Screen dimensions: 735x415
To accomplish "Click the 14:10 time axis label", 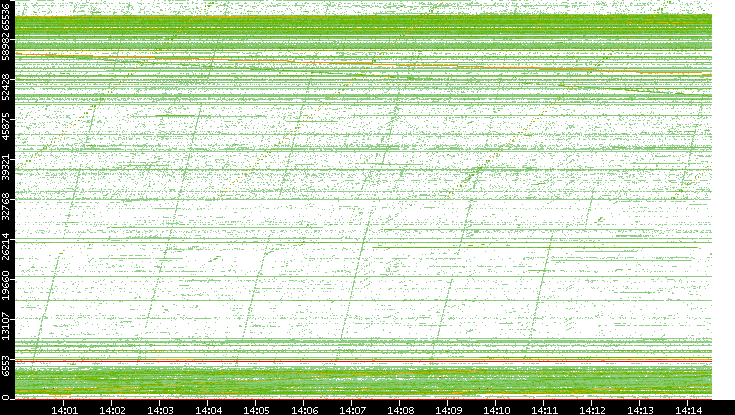I will click(x=496, y=410).
